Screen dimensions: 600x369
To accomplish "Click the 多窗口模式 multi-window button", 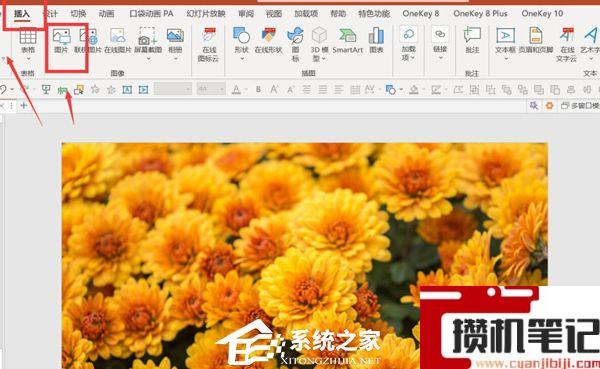I will pyautogui.click(x=580, y=105).
